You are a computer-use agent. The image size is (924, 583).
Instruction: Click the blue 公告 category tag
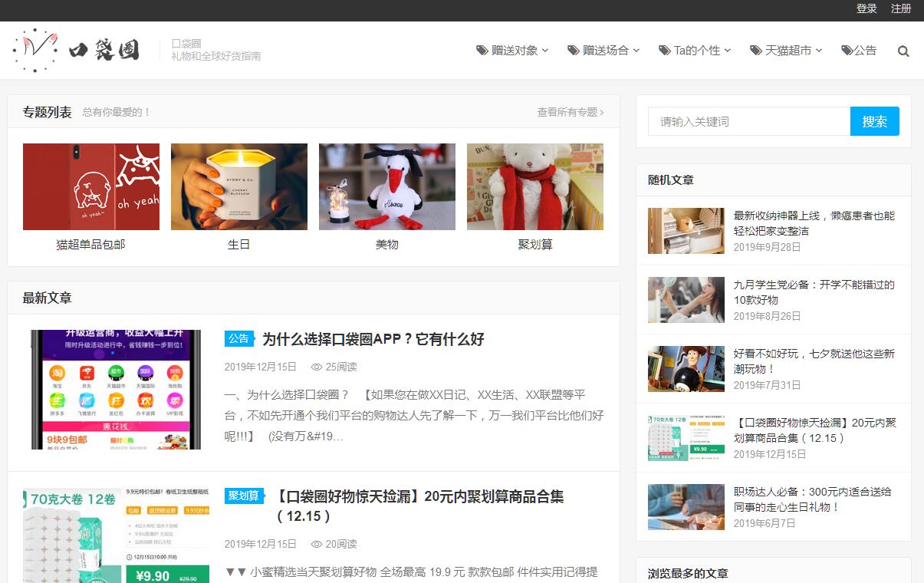tap(238, 338)
